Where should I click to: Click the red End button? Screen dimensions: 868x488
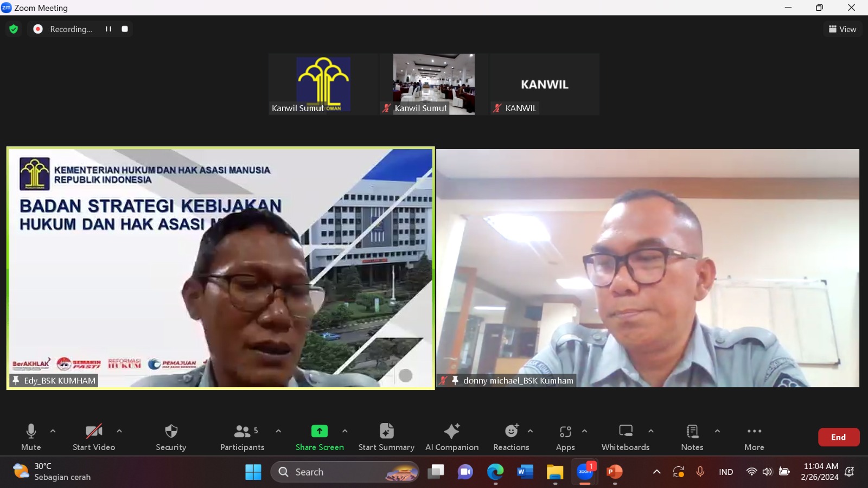point(838,437)
